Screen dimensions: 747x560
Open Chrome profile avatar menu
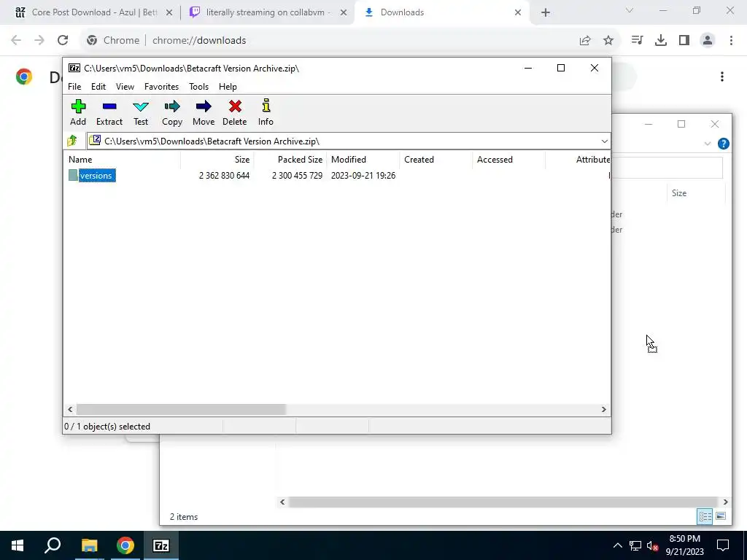(708, 40)
